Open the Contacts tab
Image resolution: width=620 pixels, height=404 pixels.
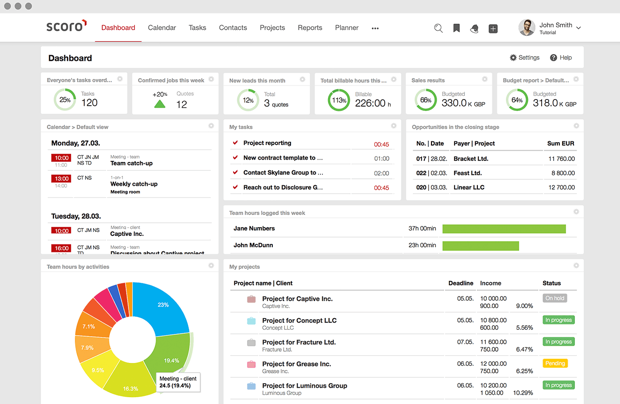click(233, 28)
